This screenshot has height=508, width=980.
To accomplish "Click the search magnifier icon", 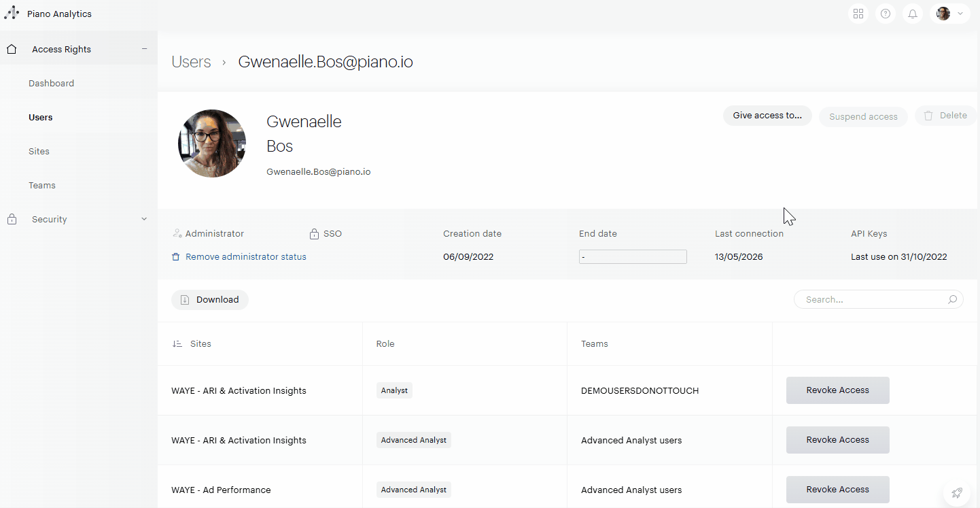I will coord(952,299).
